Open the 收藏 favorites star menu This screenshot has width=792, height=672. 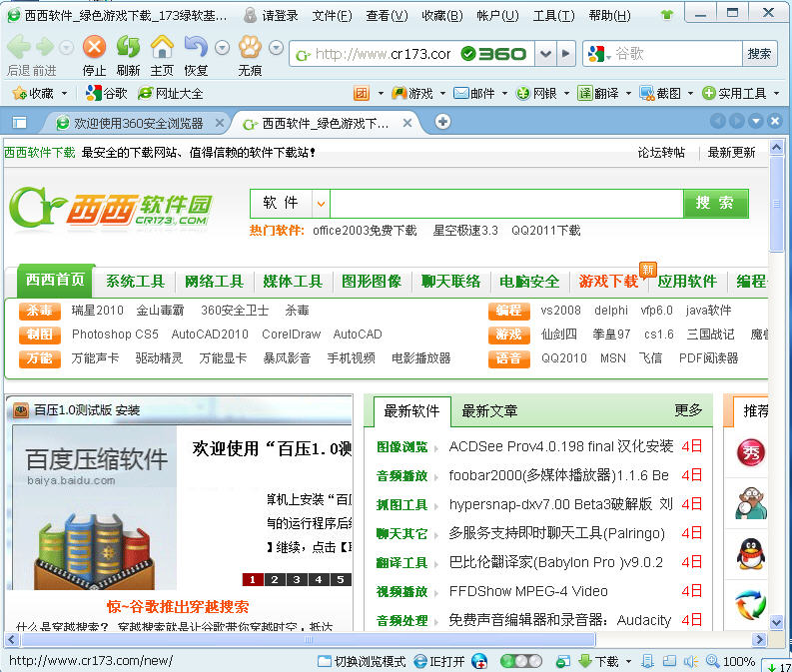39,94
